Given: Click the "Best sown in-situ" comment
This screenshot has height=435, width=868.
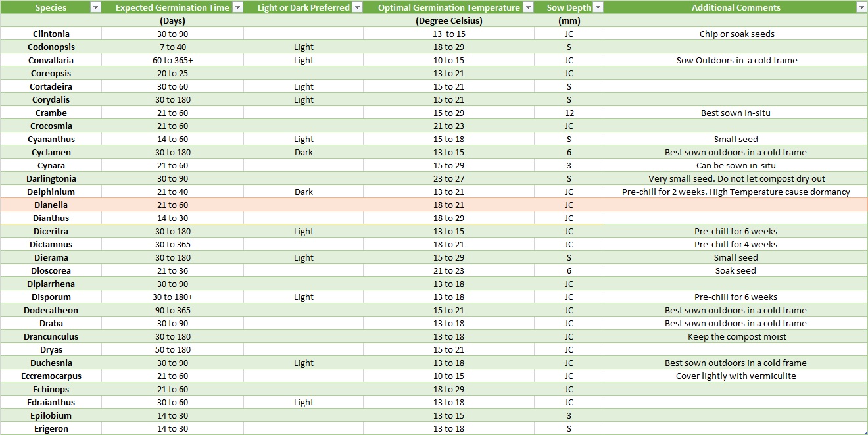Looking at the screenshot, I should (x=736, y=113).
